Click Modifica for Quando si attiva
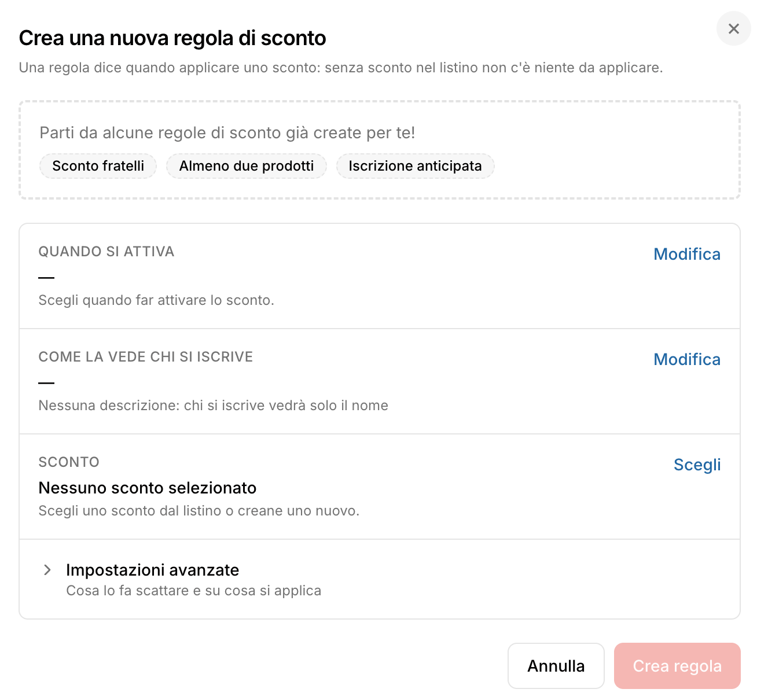Image resolution: width=757 pixels, height=700 pixels. [687, 254]
